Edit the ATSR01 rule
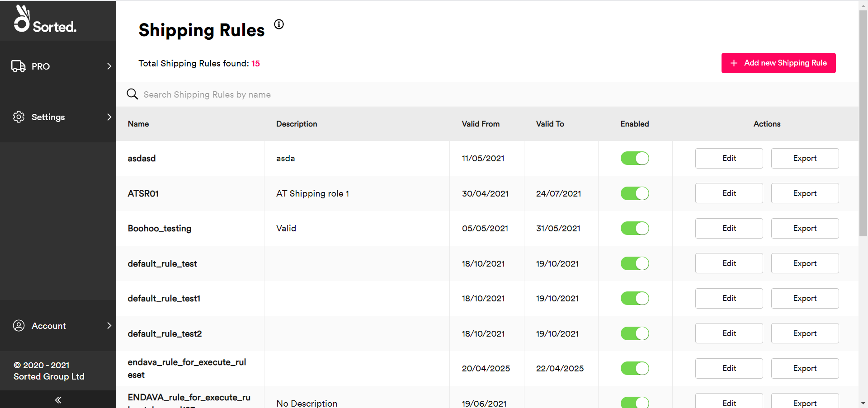The width and height of the screenshot is (868, 408). click(729, 193)
